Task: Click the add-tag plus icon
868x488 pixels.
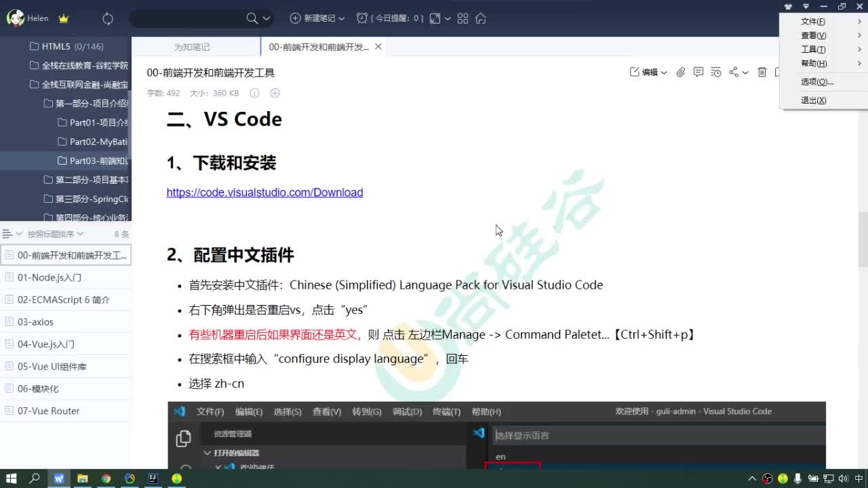Action: (275, 93)
